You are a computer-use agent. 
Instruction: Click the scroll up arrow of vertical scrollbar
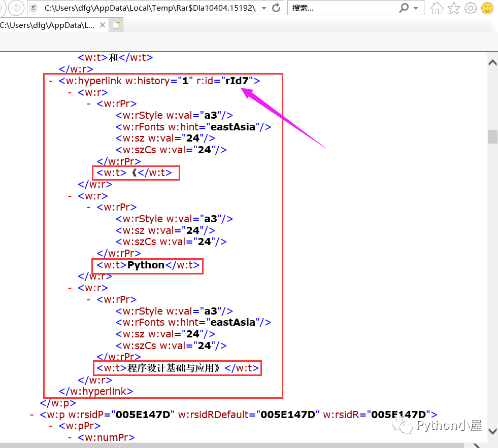[x=492, y=62]
